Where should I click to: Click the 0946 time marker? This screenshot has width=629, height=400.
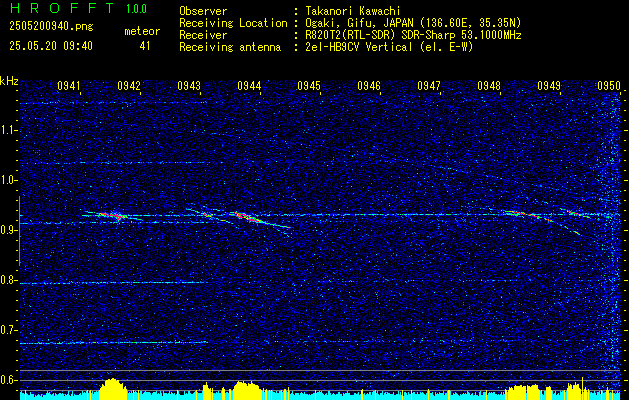point(369,85)
